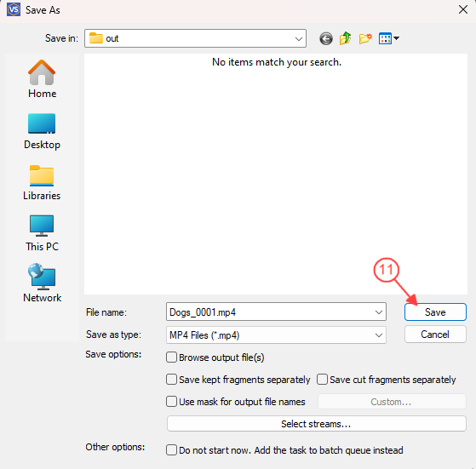Enable Use mask for output file names

coord(171,402)
